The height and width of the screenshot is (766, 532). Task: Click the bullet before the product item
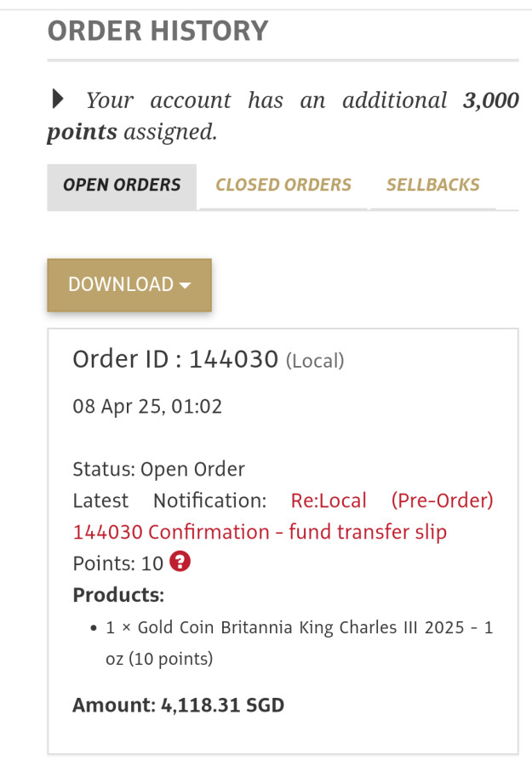click(x=93, y=629)
